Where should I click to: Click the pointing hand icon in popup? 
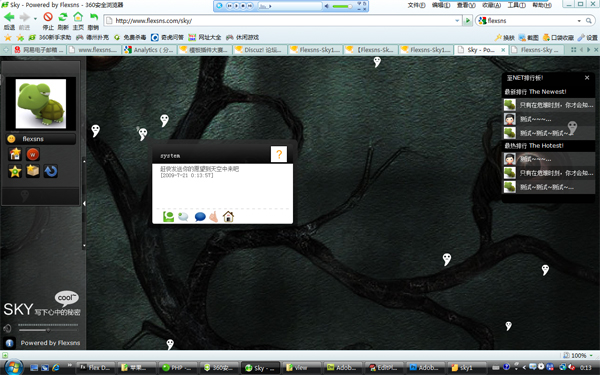click(x=214, y=217)
